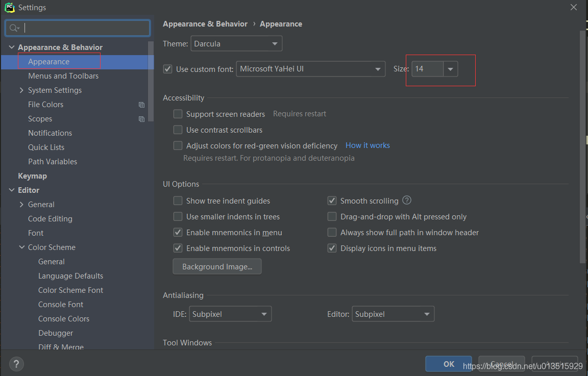Screen dimensions: 588x376
Task: Click the copy icon next to Scopes
Action: pos(141,119)
